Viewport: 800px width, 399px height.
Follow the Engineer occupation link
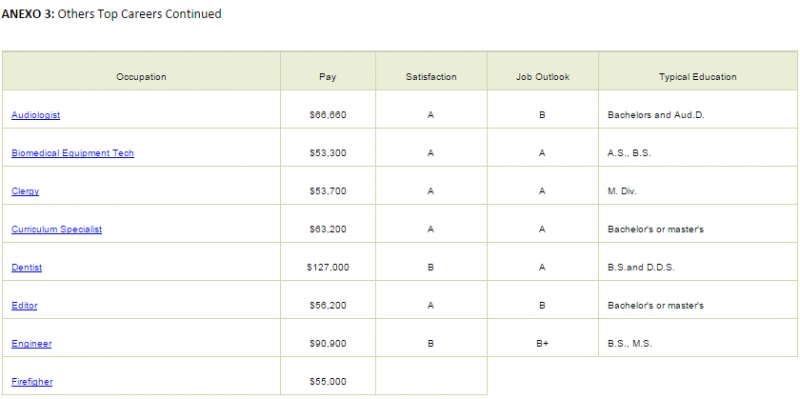point(31,343)
